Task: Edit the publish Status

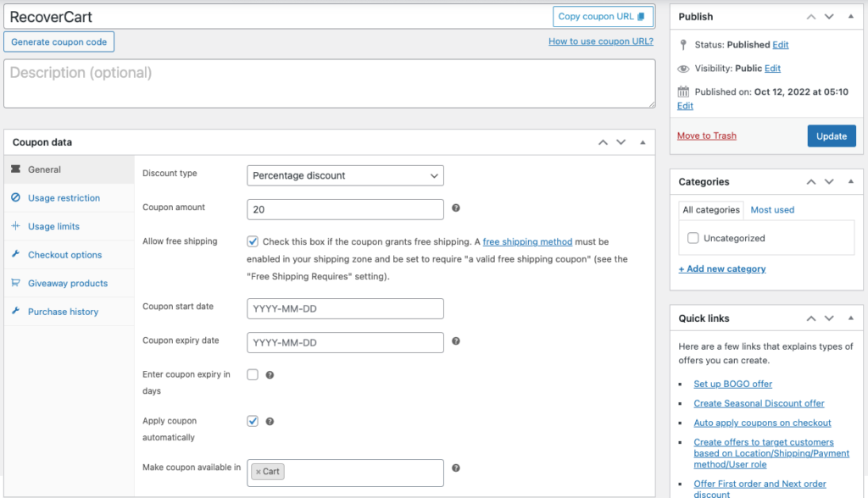Action: pyautogui.click(x=781, y=45)
